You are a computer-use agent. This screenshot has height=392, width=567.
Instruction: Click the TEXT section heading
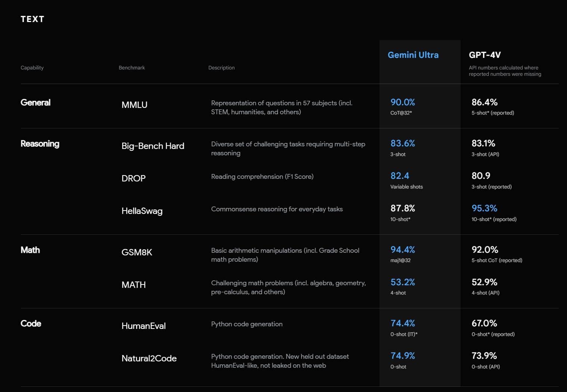32,19
